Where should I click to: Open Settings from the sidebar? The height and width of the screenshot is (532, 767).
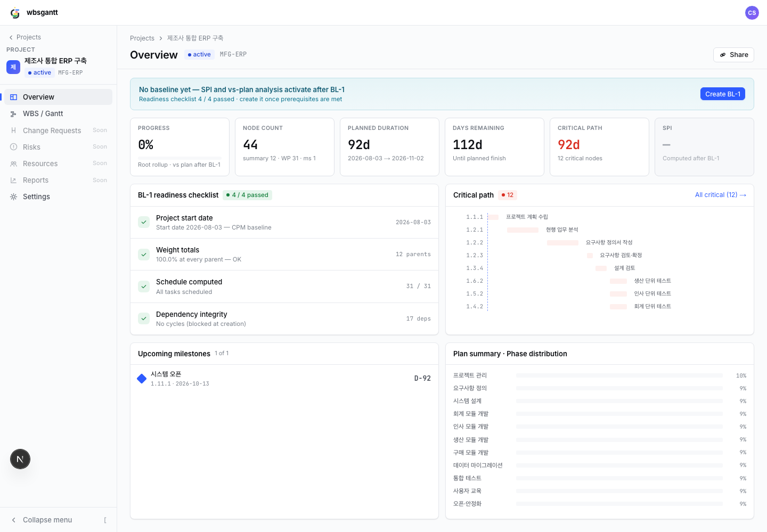point(58,197)
